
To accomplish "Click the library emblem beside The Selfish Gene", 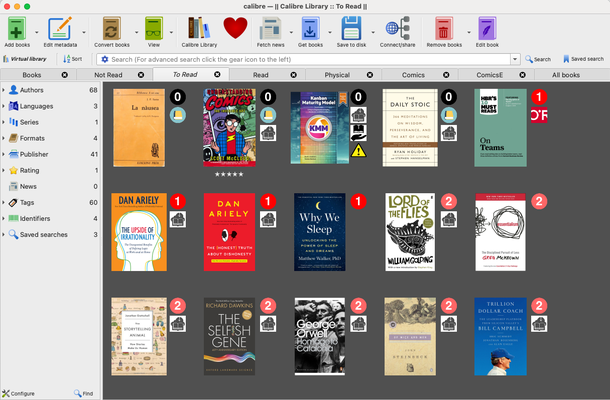I will click(268, 324).
